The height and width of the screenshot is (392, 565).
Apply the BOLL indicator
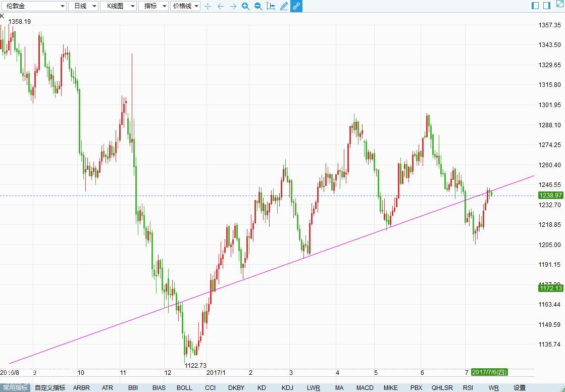pyautogui.click(x=184, y=388)
